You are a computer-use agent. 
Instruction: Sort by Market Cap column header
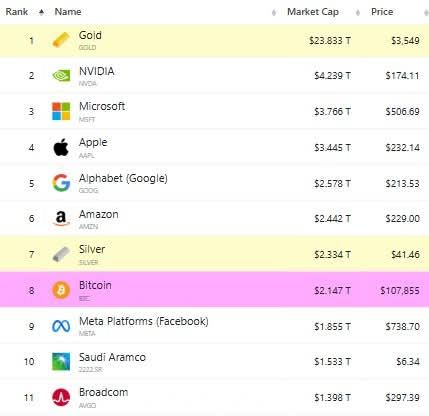pos(313,12)
